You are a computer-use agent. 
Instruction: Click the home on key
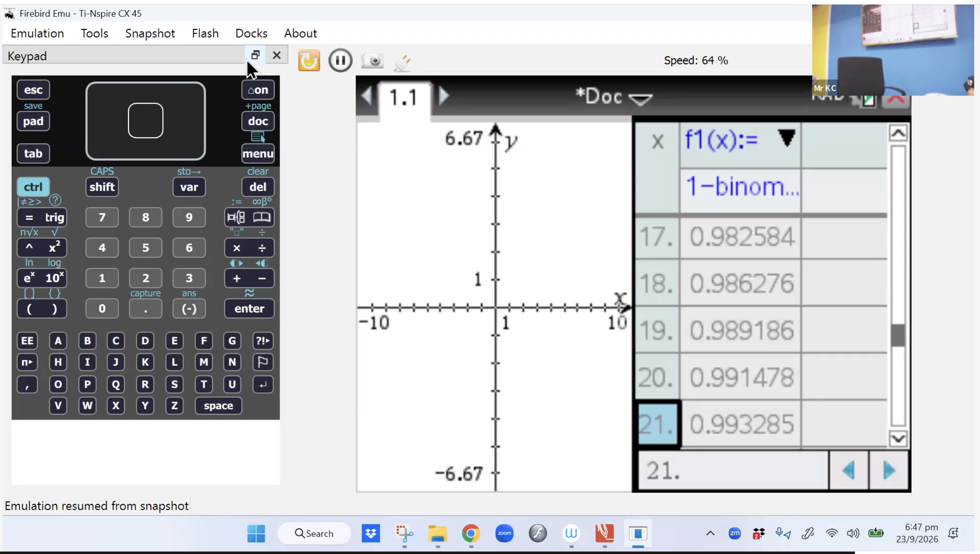point(258,90)
